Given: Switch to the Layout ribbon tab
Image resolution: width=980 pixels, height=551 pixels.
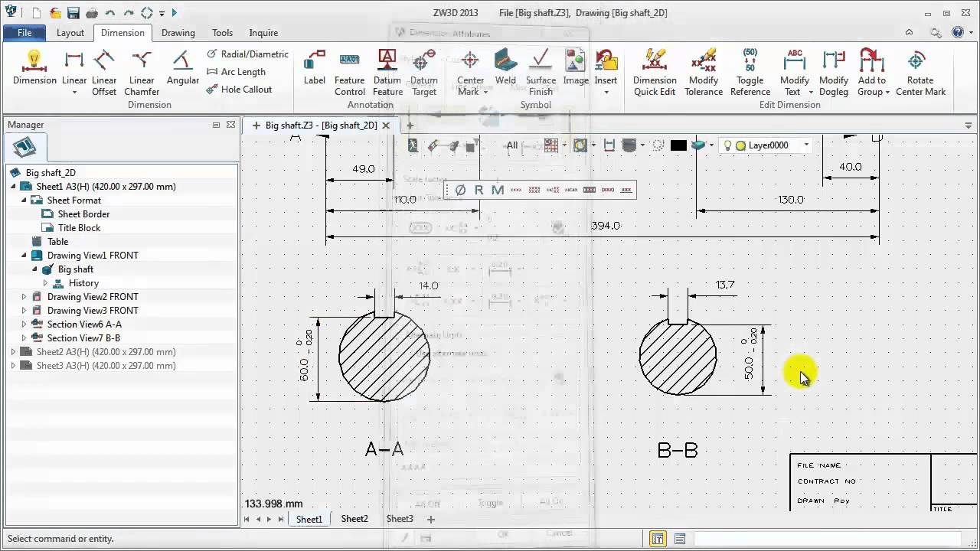Looking at the screenshot, I should point(70,33).
